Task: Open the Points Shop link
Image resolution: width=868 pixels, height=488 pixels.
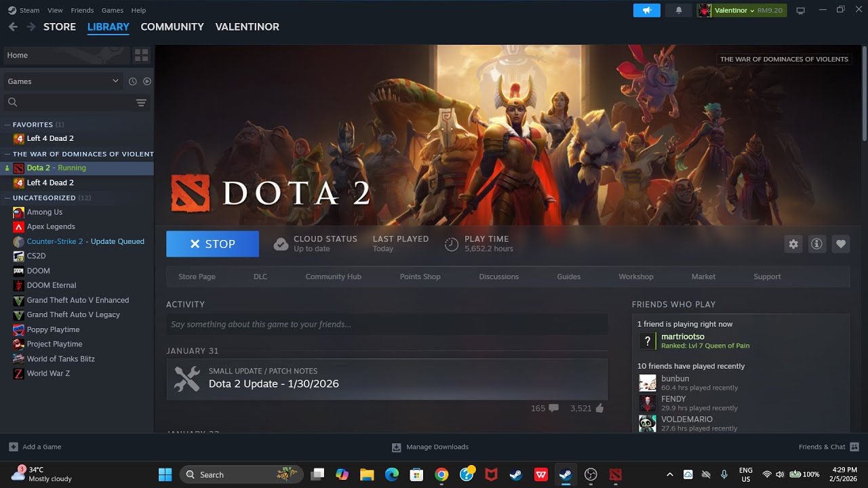Action: tap(420, 277)
